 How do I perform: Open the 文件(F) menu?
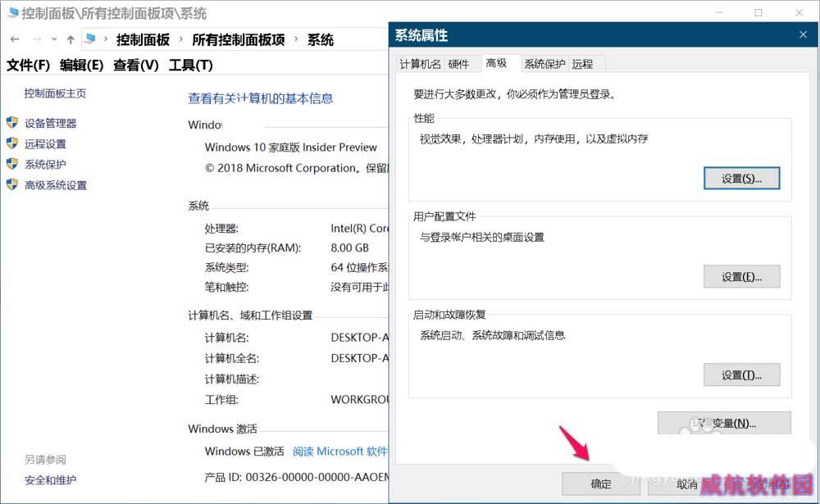28,65
